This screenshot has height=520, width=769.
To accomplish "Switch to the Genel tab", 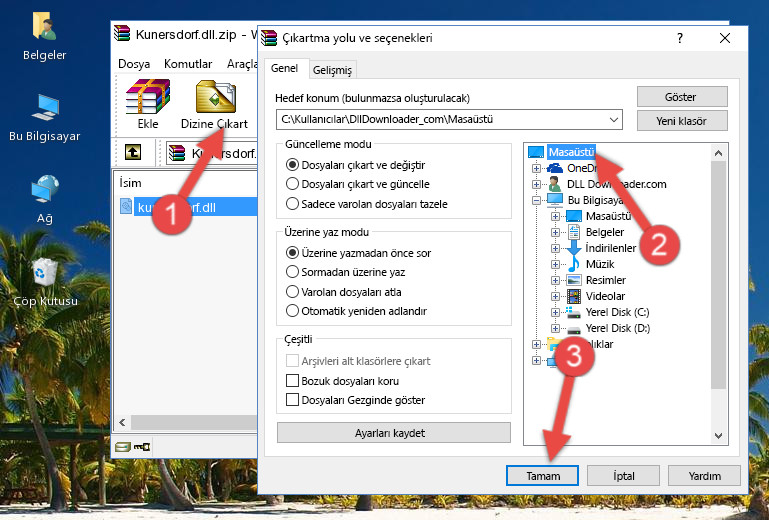I will tap(284, 68).
